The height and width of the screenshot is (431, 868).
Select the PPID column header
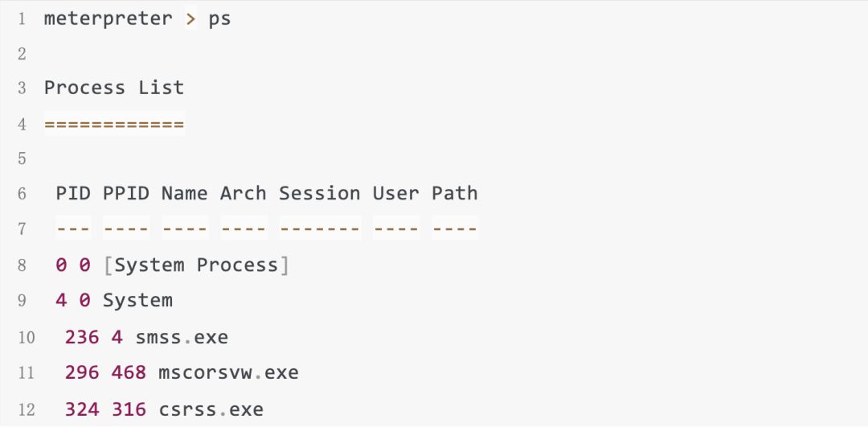(126, 194)
